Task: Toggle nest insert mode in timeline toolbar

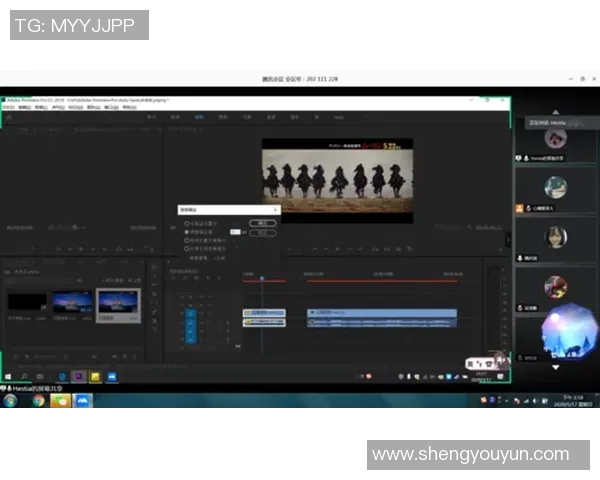Action: [x=174, y=278]
